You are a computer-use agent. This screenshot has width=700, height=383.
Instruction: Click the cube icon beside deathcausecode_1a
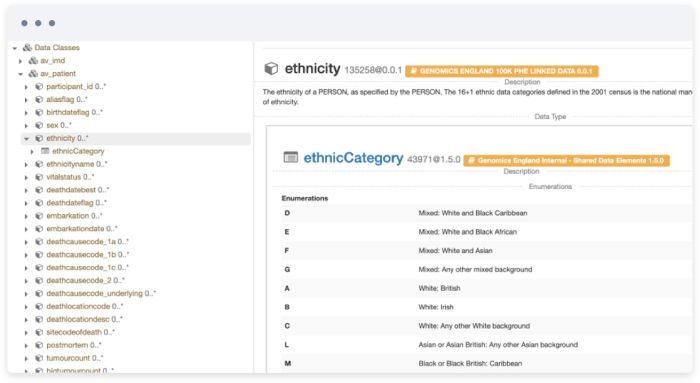(x=39, y=241)
